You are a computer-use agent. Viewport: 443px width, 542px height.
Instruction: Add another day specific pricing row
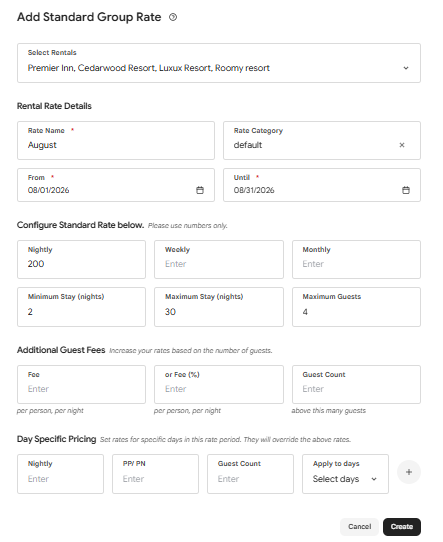(409, 472)
